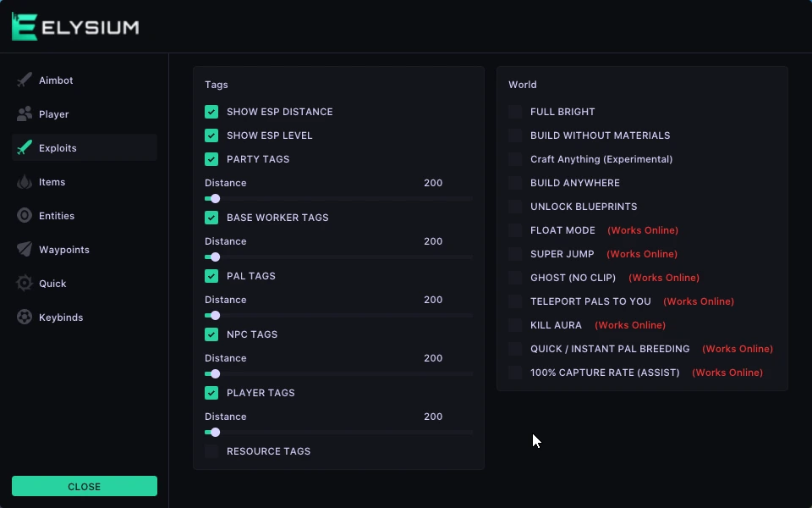Screen dimensions: 812x508
Task: Check Teleport Pals To You
Action: [515, 301]
